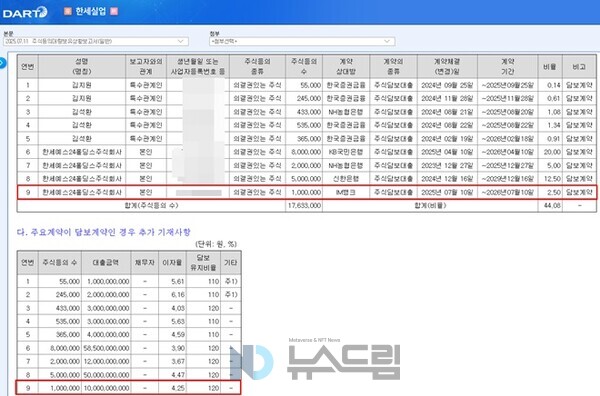
Task: Select the ratio value 20.00
Action: coord(552,152)
